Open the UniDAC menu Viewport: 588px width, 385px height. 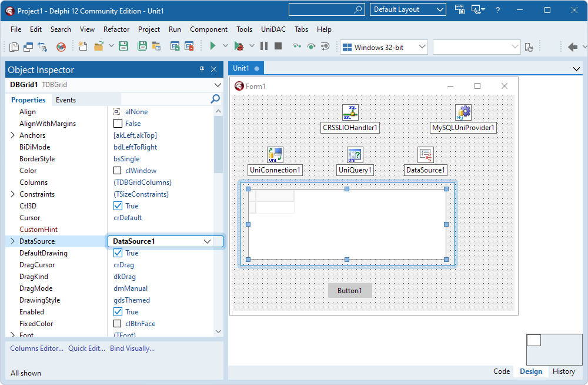tap(273, 29)
